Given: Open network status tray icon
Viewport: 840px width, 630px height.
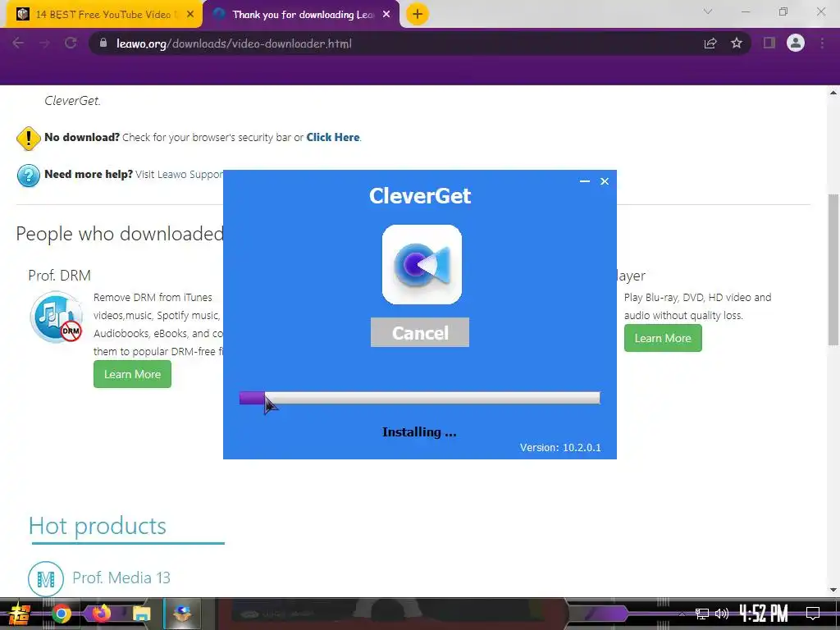Looking at the screenshot, I should pos(702,614).
